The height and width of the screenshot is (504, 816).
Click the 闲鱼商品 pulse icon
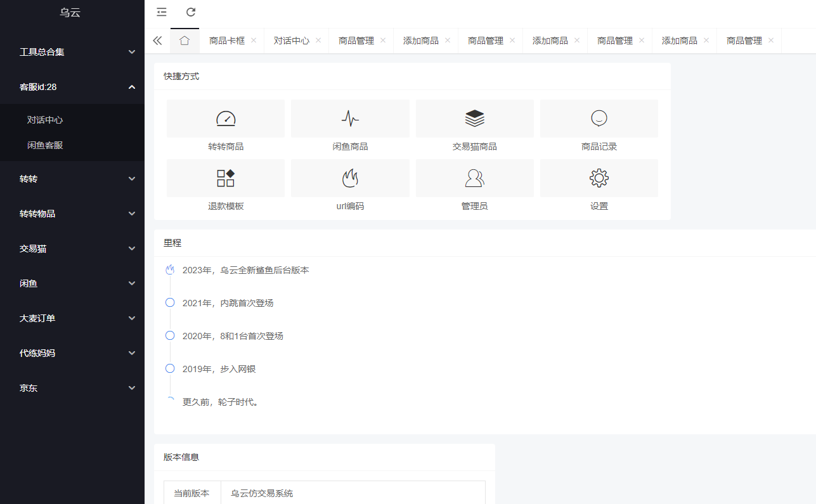[350, 119]
